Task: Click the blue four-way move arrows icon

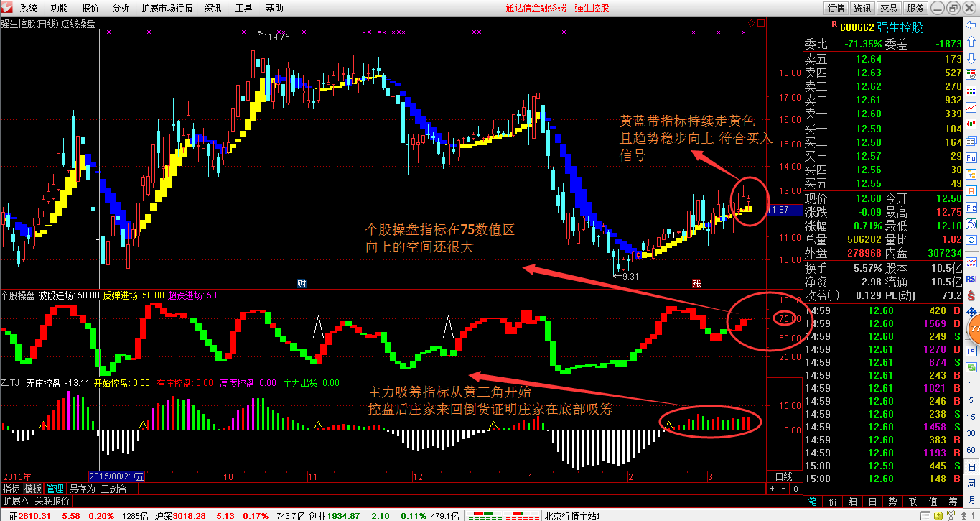Action: coord(971,312)
